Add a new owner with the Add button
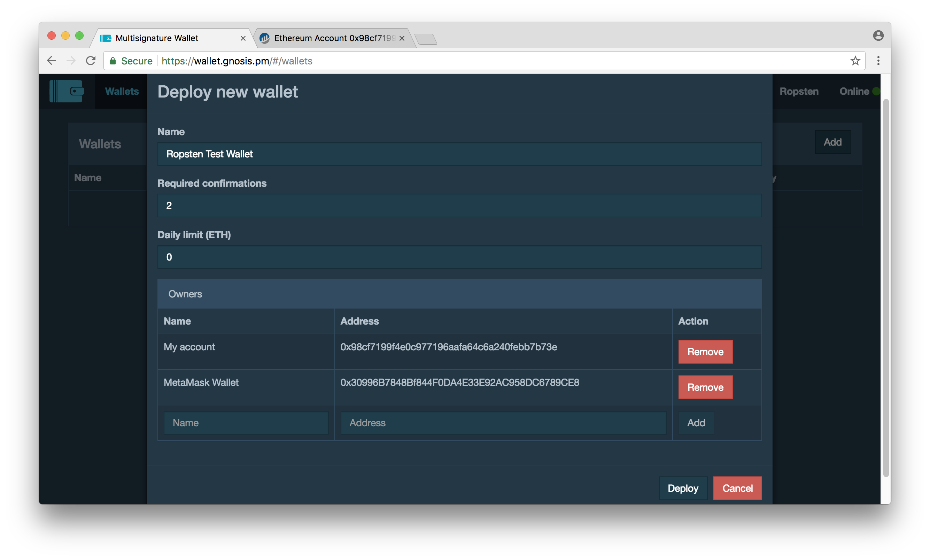This screenshot has width=930, height=560. tap(696, 423)
